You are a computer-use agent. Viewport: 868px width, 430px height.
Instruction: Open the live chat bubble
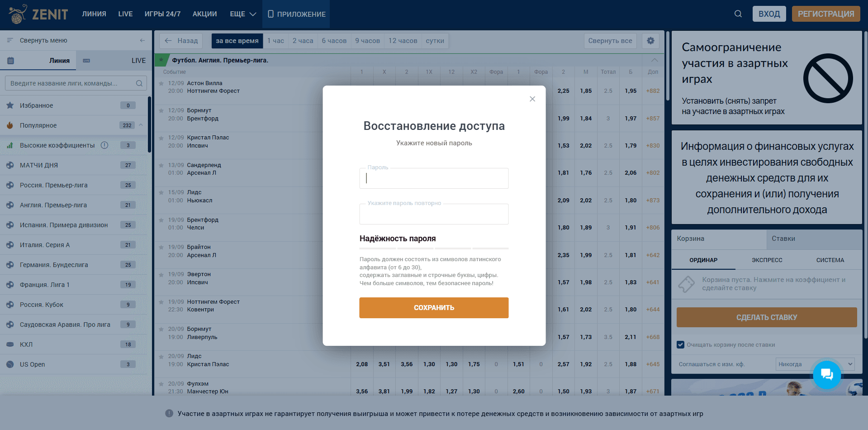(x=827, y=374)
